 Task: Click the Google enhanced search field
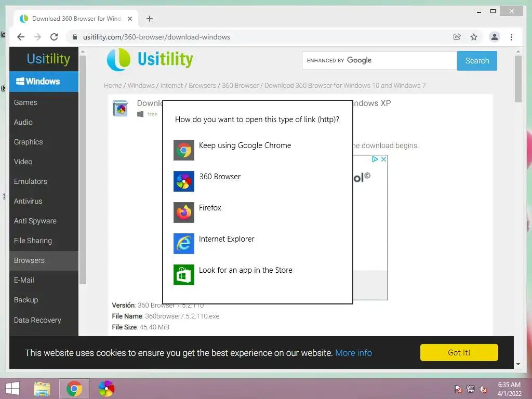point(379,60)
